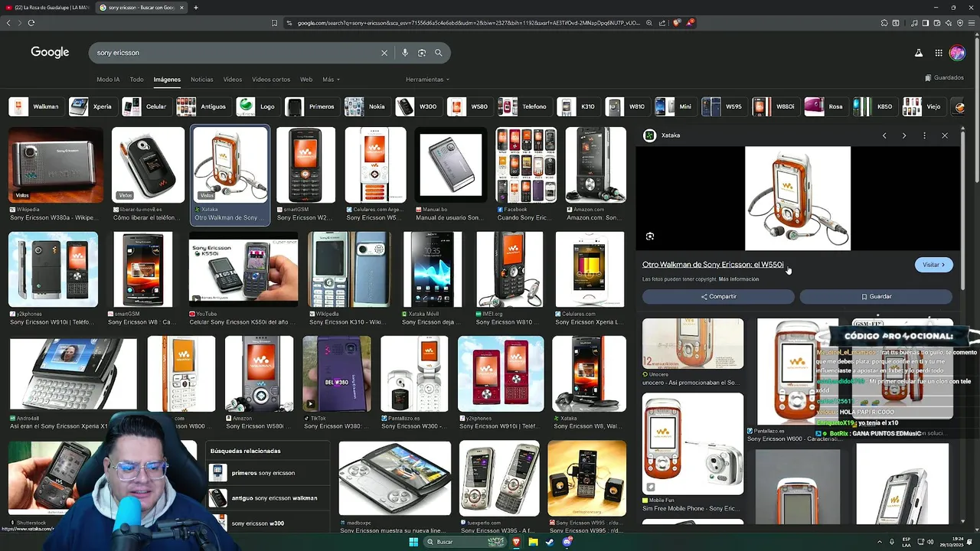Open Search Labs flask icon
The image size is (980, 551).
(919, 53)
